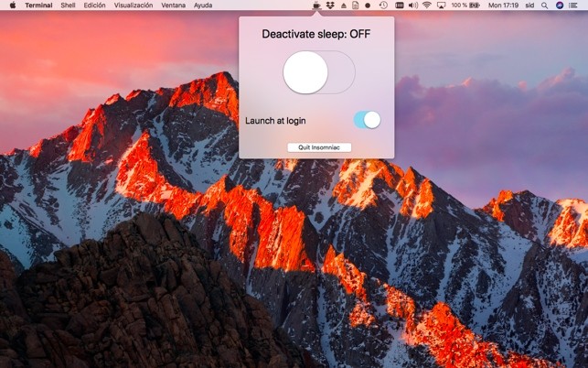Click the volume speaker icon

pyautogui.click(x=412, y=5)
